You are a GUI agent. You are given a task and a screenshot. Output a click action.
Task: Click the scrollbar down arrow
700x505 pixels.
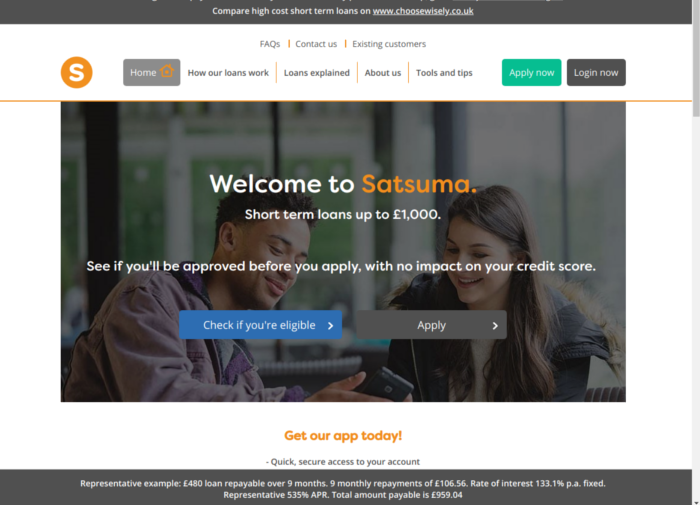point(696,501)
